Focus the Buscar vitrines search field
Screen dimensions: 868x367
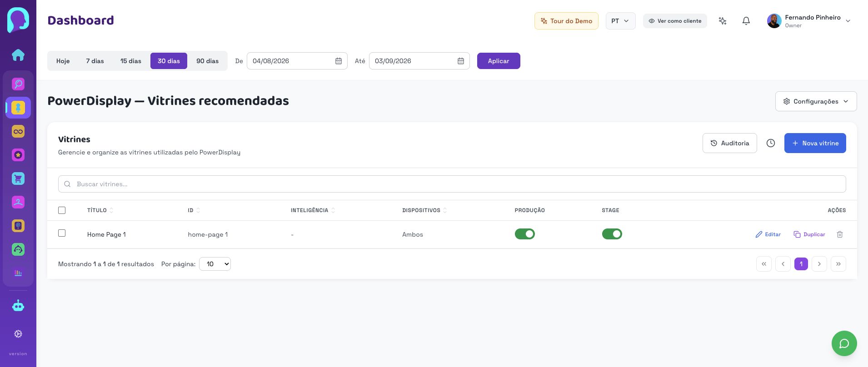click(x=452, y=184)
